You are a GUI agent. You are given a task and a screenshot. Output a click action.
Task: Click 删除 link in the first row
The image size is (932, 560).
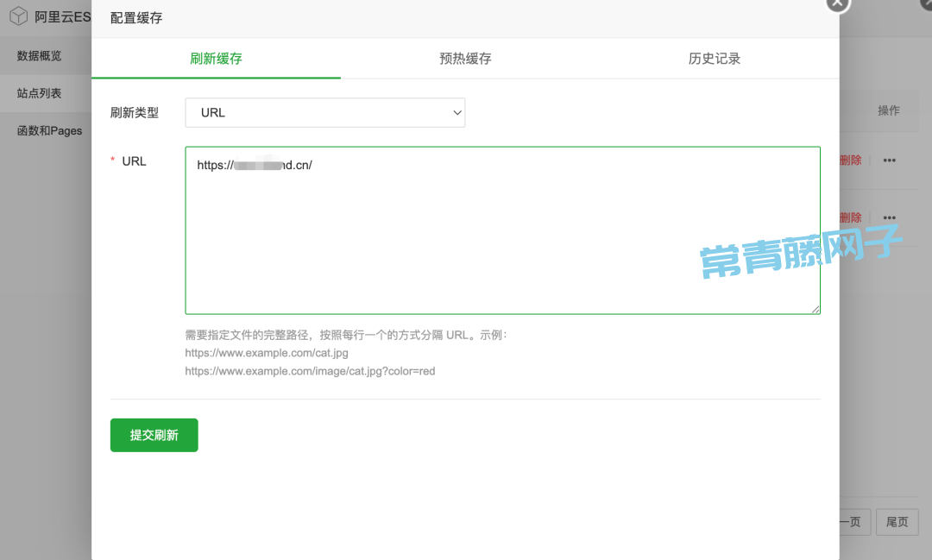(x=850, y=160)
